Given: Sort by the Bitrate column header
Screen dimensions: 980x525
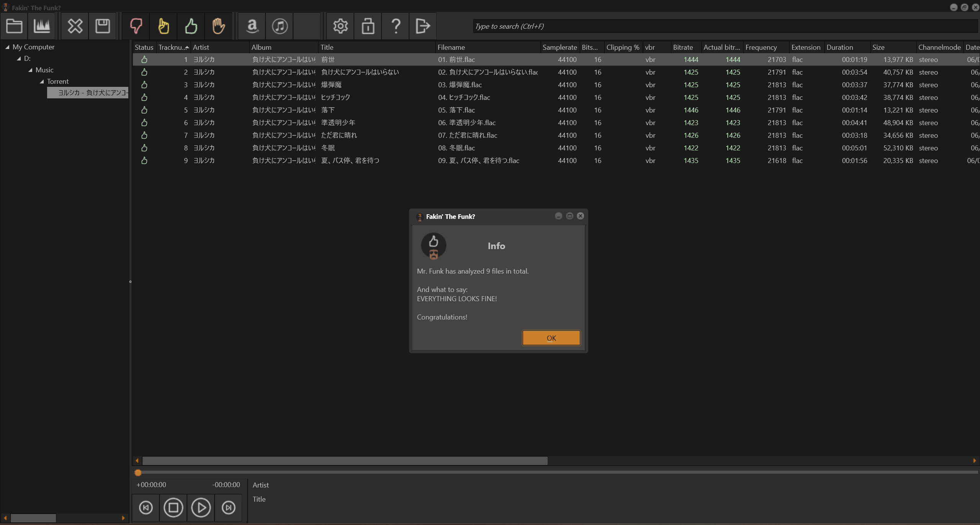Looking at the screenshot, I should point(683,47).
